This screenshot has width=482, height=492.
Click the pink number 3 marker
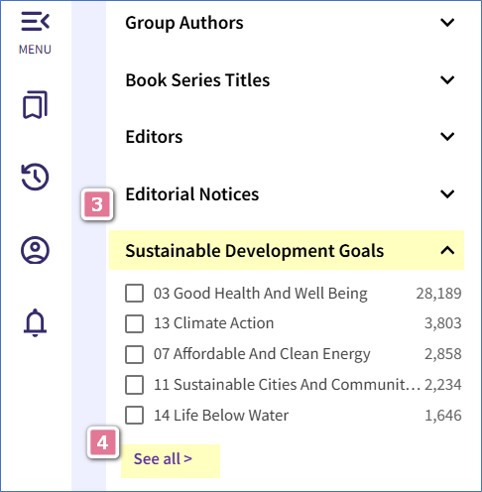[97, 204]
